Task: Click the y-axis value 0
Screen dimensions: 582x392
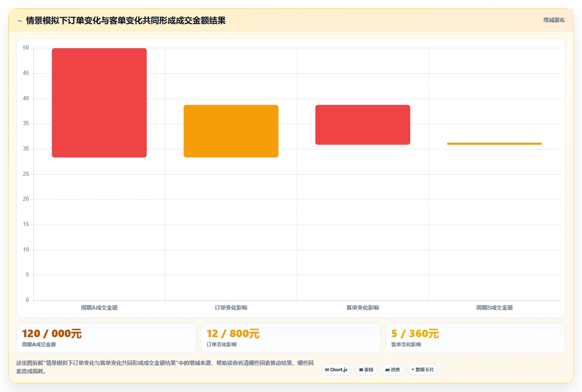Action: [x=27, y=300]
